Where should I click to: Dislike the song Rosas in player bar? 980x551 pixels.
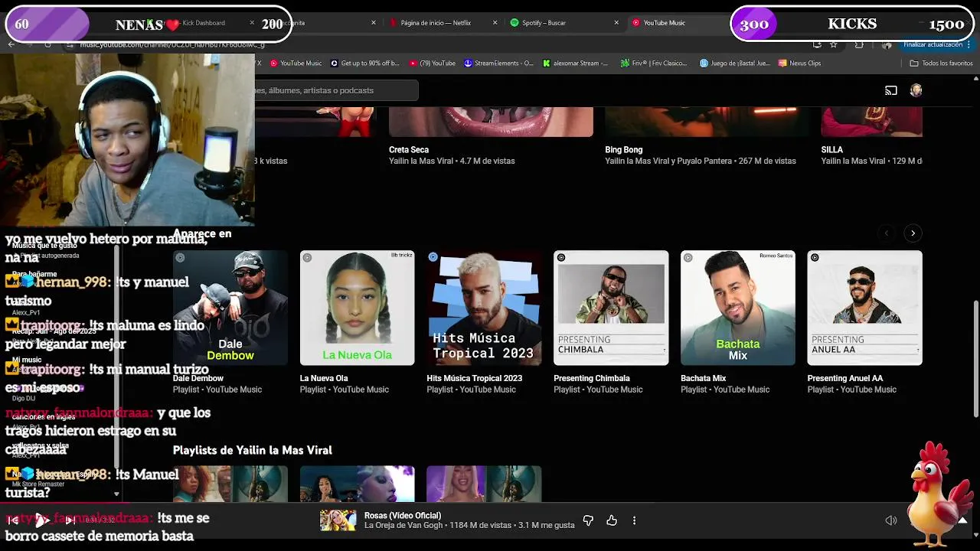(x=588, y=520)
